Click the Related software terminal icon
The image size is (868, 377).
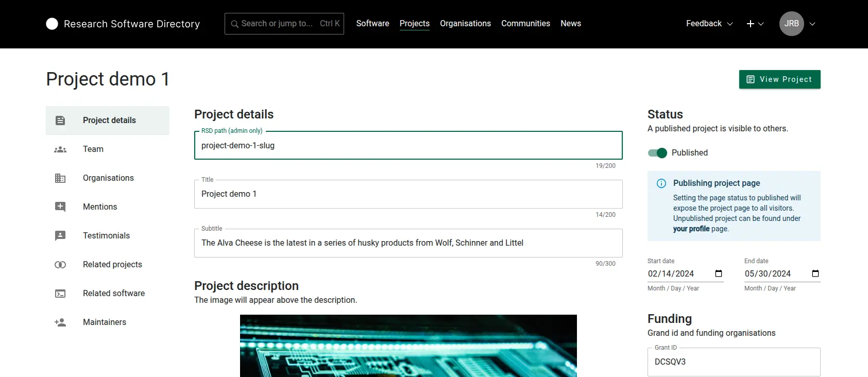[x=60, y=294]
